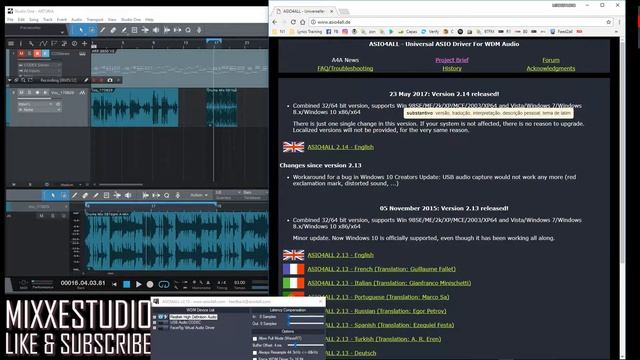Toggle the Realtek High Definition Audio device checkbox
The height and width of the screenshot is (360, 640).
tap(155, 317)
